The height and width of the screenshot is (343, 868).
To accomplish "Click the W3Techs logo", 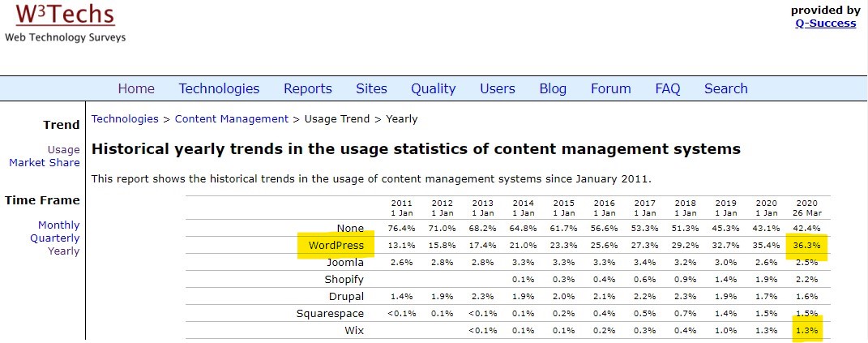I will pos(66,22).
